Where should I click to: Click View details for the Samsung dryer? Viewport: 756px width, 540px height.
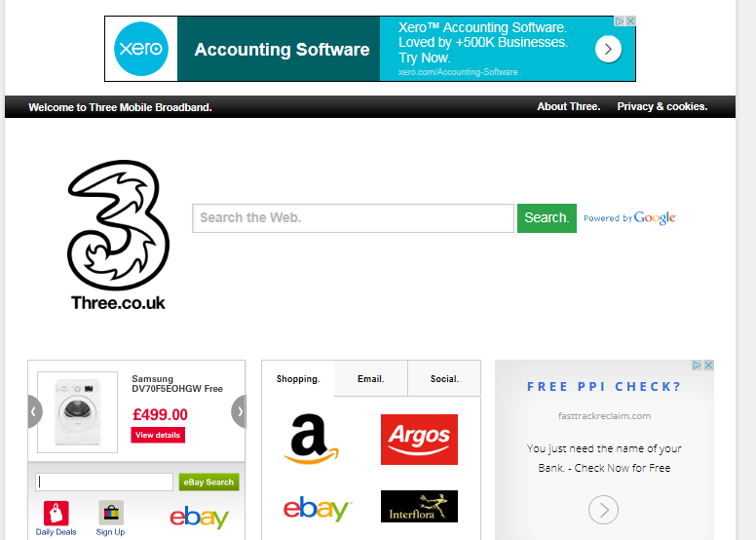[x=158, y=435]
